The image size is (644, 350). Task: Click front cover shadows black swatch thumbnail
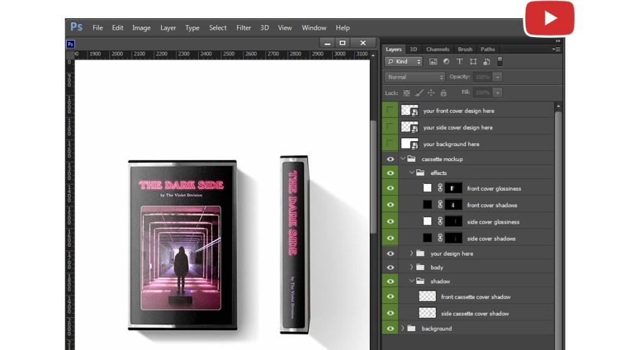[427, 205]
